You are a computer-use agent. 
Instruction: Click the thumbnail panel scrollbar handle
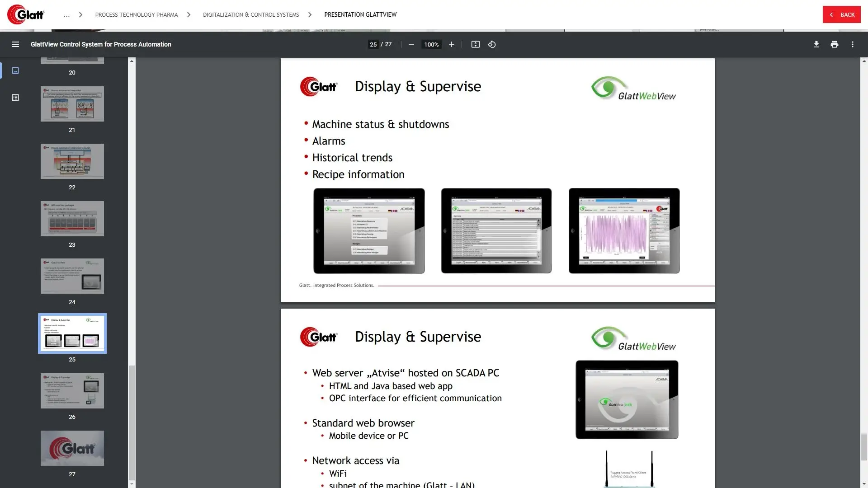click(x=132, y=422)
